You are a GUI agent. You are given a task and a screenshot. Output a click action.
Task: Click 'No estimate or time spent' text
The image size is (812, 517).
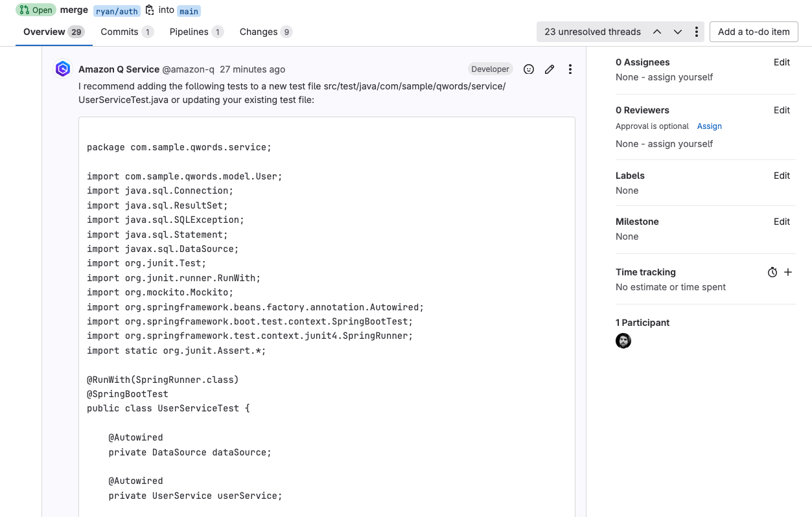coord(671,287)
